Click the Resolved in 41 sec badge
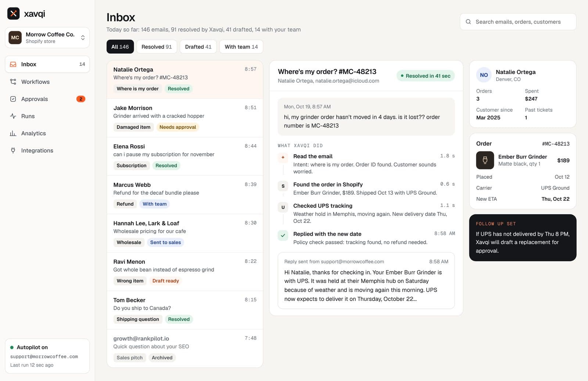This screenshot has width=588, height=381. click(426, 76)
